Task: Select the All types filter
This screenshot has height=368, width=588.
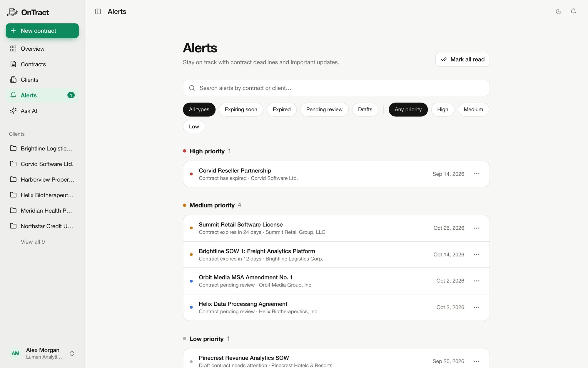Action: pyautogui.click(x=199, y=110)
